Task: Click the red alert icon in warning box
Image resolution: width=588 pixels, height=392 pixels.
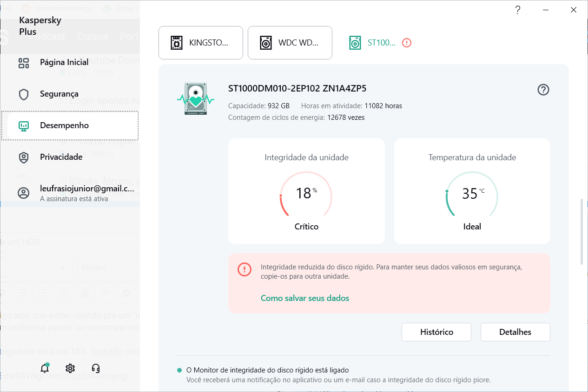Action: click(244, 269)
